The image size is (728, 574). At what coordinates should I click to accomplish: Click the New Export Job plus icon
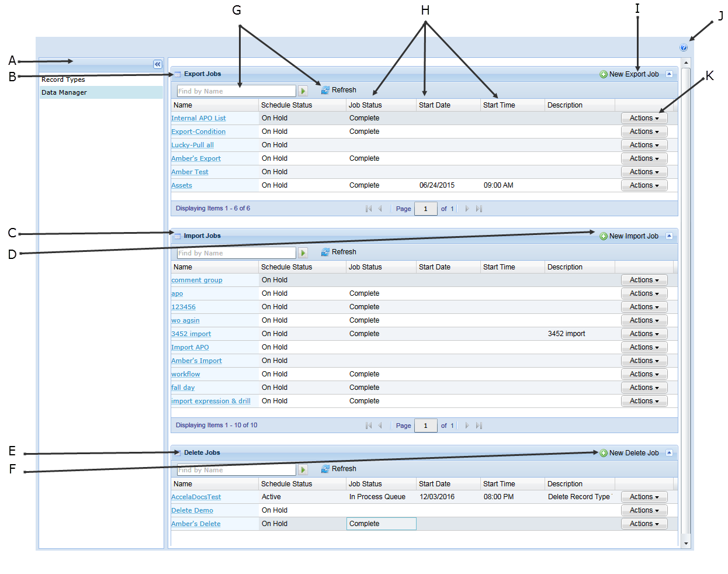tap(604, 74)
